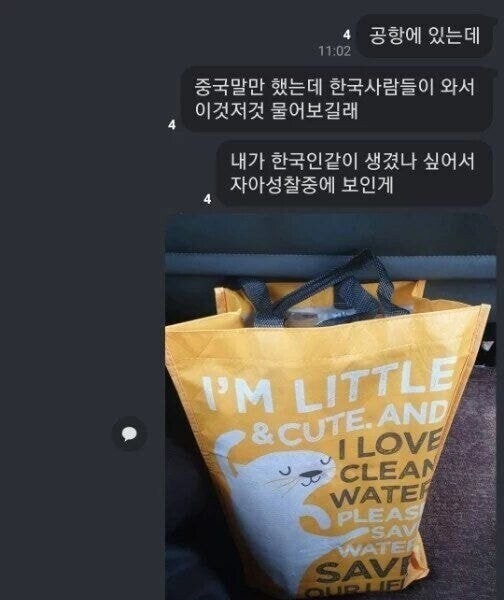Open the yellow tote bag photo
This screenshot has width=504, height=600.
click(x=331, y=407)
